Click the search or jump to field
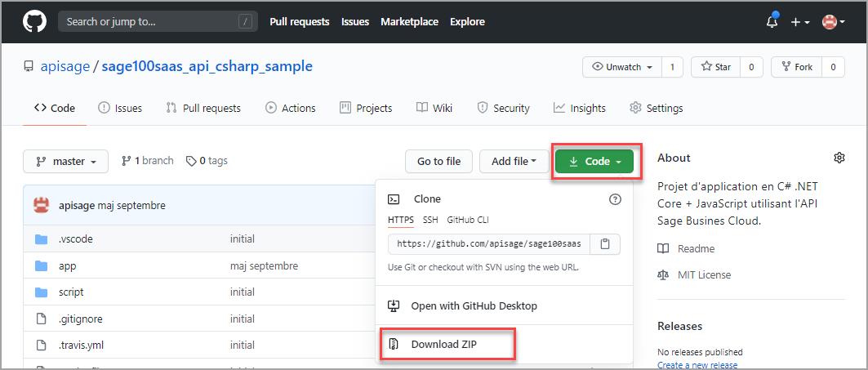The height and width of the screenshot is (370, 868). [x=158, y=21]
